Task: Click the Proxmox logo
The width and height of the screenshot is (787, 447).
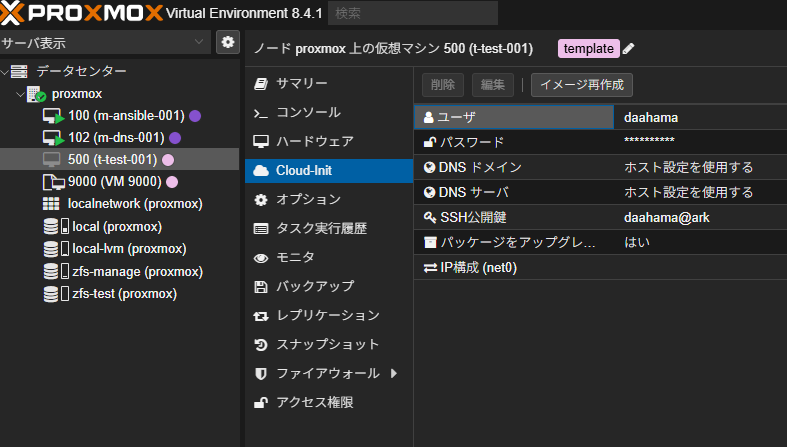Action: click(x=82, y=13)
